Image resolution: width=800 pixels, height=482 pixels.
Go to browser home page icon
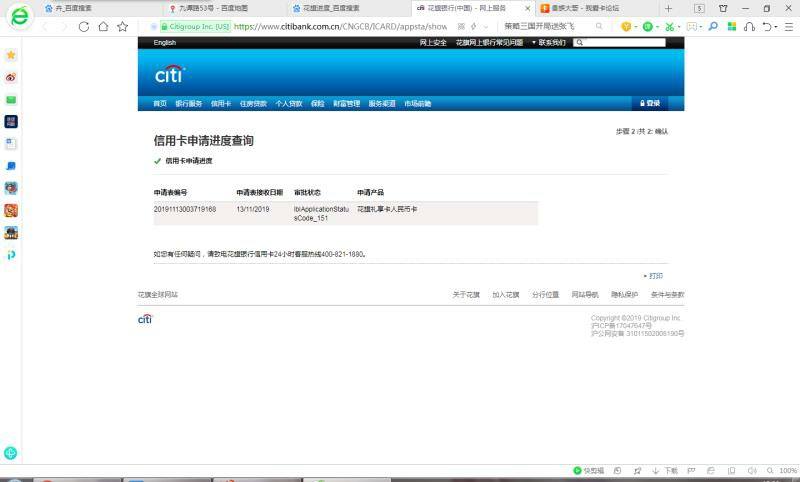103,27
